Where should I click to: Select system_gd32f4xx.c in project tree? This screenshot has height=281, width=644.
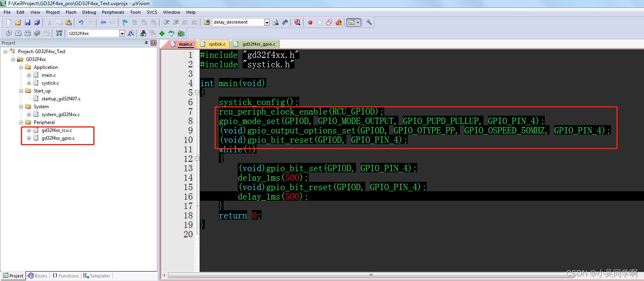tap(61, 115)
